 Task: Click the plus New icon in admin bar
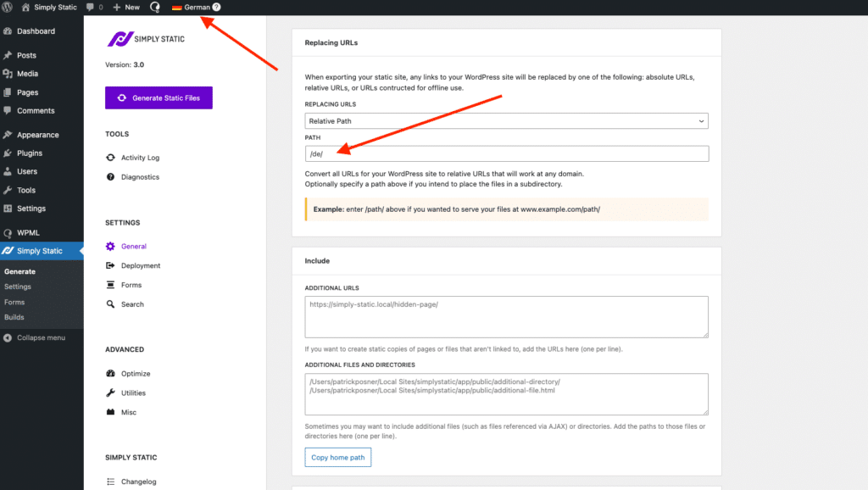[116, 7]
